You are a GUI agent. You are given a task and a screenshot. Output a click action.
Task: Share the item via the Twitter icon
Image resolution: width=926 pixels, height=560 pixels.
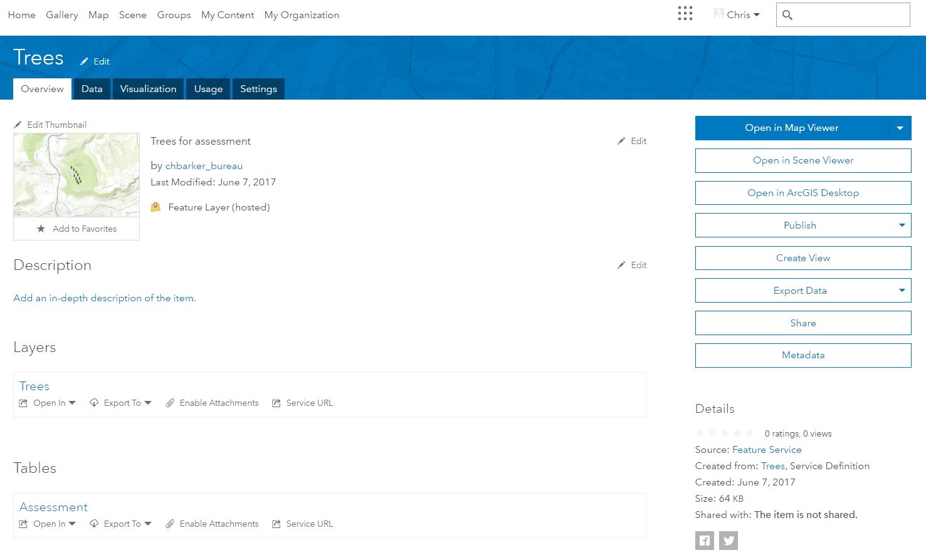tap(729, 541)
